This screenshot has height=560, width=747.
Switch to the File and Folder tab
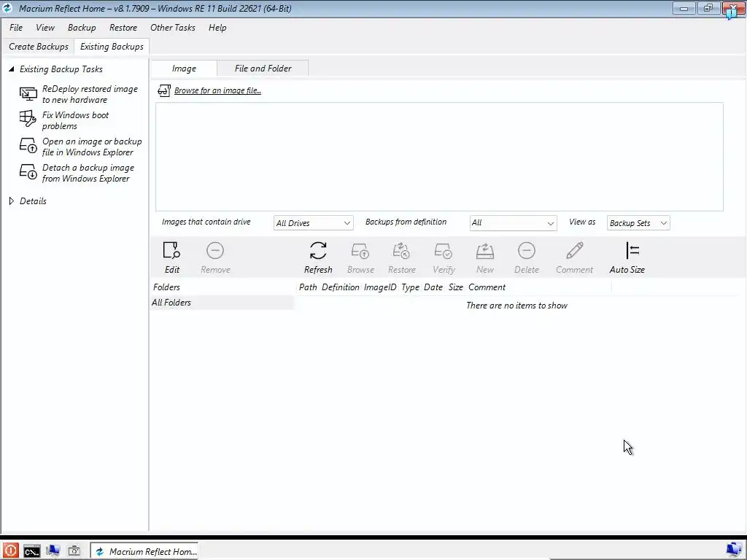(263, 69)
